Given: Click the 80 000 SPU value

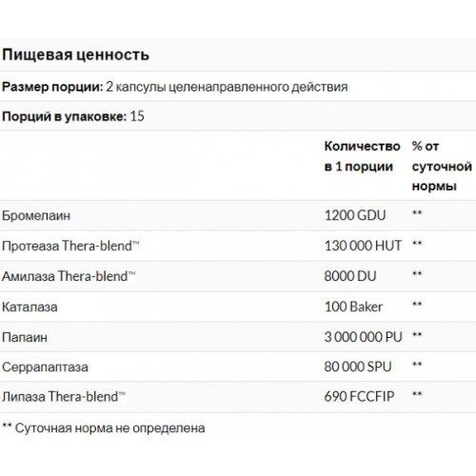Looking at the screenshot, I should point(358,367).
